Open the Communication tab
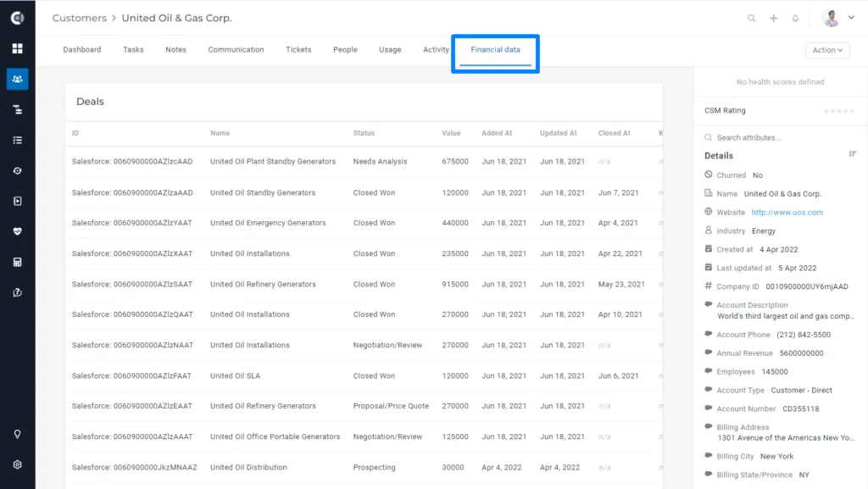868x489 pixels. (x=236, y=50)
